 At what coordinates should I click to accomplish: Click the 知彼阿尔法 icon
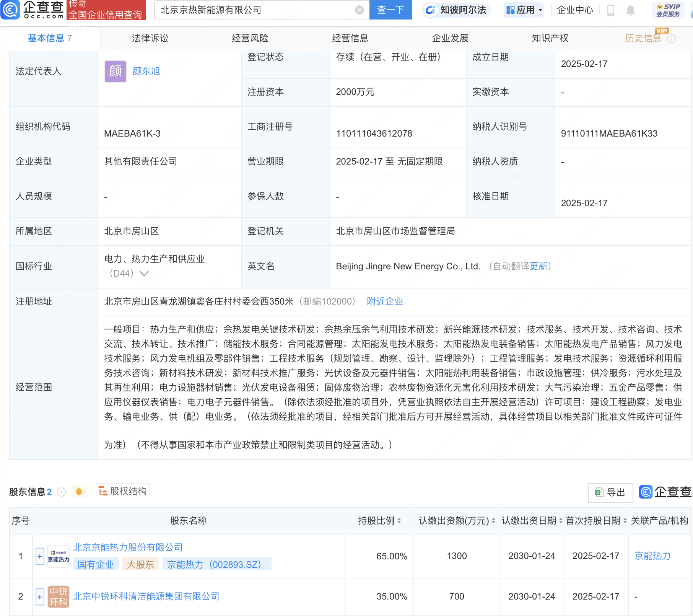[431, 10]
